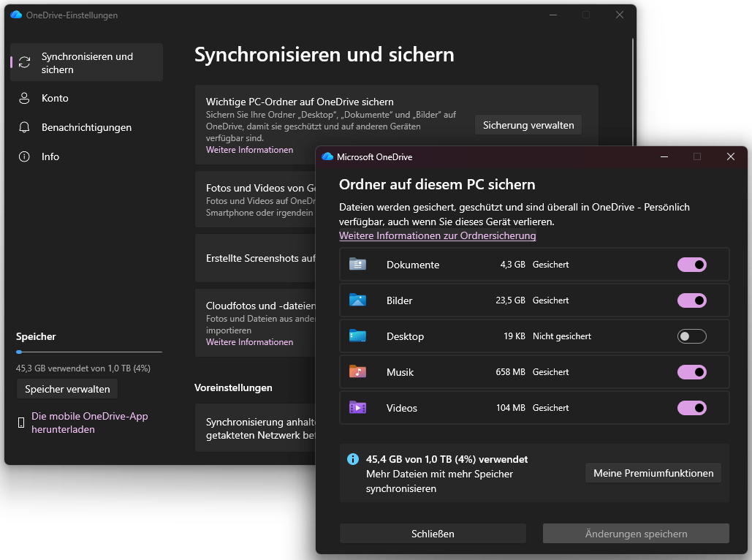The width and height of the screenshot is (752, 560).
Task: Minimize the Microsoft OneDrive dialog
Action: coord(664,157)
